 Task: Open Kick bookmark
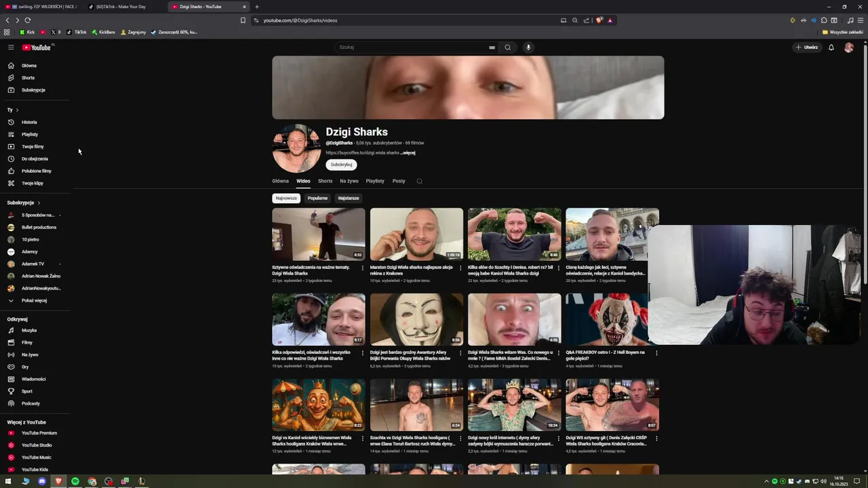27,32
